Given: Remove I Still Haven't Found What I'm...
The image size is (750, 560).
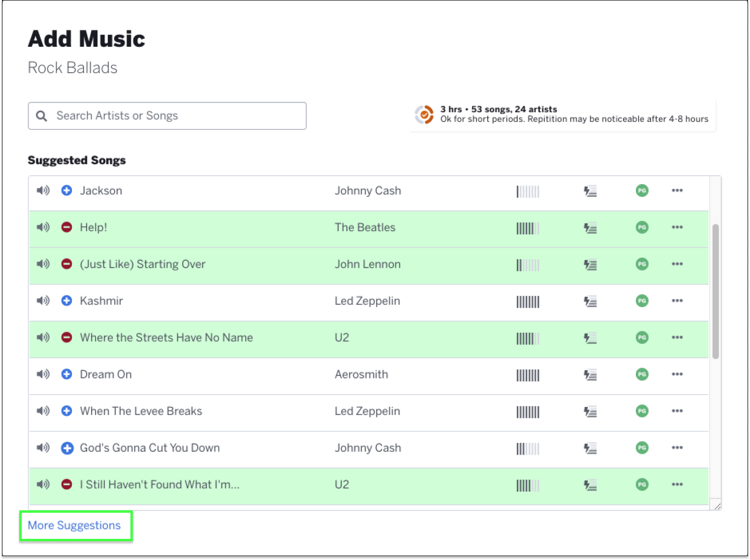Looking at the screenshot, I should 67,484.
